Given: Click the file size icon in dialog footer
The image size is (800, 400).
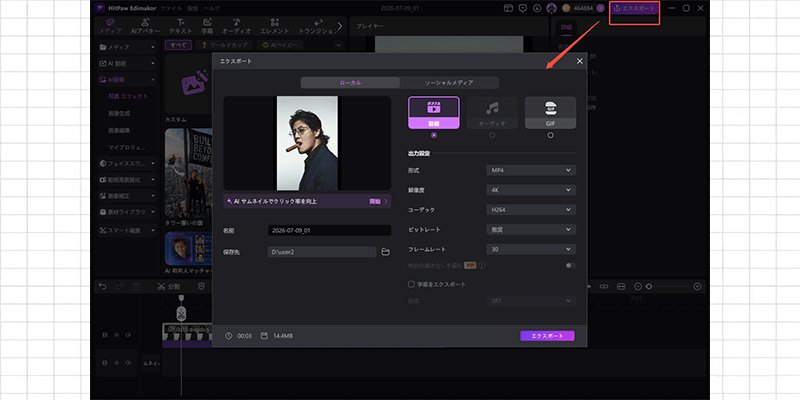Looking at the screenshot, I should coord(264,336).
